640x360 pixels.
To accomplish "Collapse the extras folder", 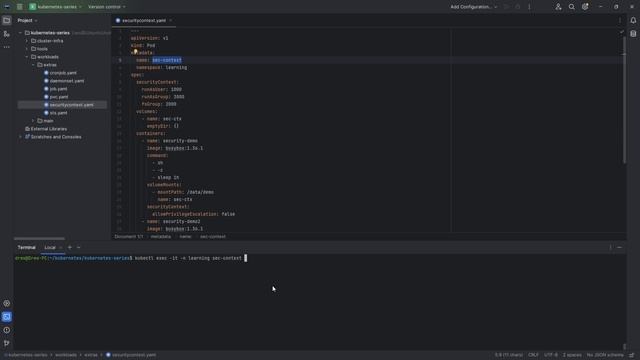I will click(x=33, y=65).
